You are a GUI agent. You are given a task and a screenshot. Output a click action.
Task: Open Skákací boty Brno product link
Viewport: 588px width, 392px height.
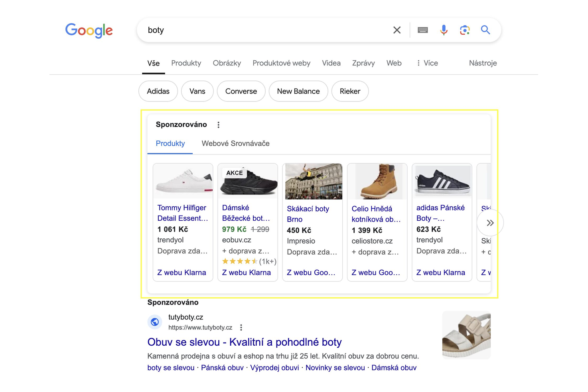pos(308,214)
